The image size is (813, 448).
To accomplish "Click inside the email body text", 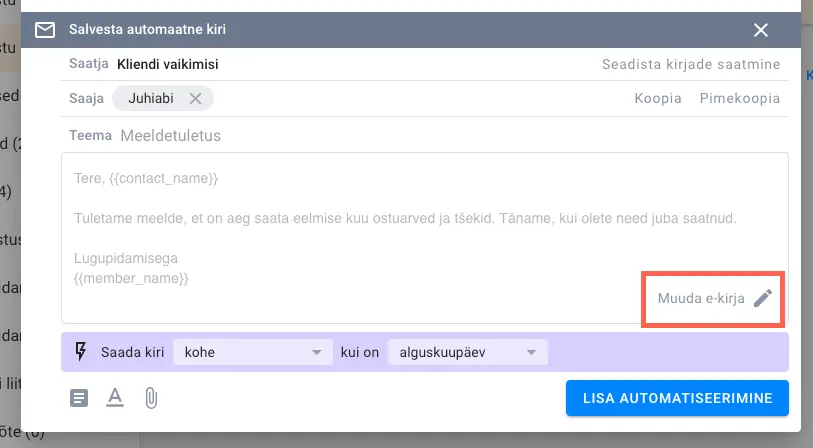I will click(x=400, y=217).
